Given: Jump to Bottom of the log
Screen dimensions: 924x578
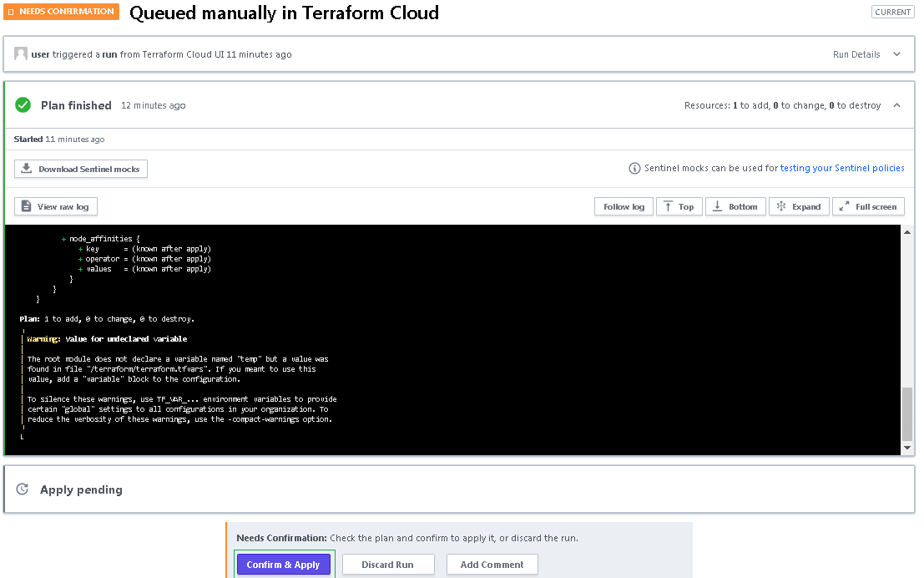Looking at the screenshot, I should click(735, 206).
